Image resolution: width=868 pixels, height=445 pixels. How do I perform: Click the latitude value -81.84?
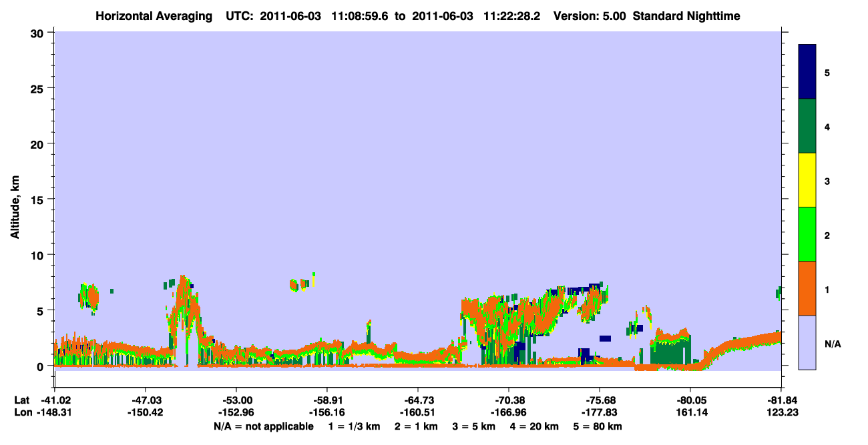[x=781, y=400]
